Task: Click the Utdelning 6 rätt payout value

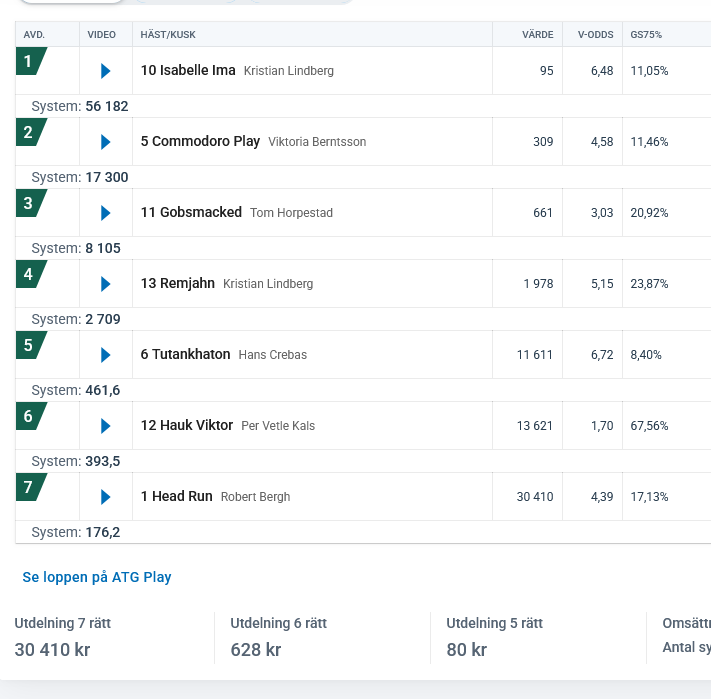Action: (255, 649)
